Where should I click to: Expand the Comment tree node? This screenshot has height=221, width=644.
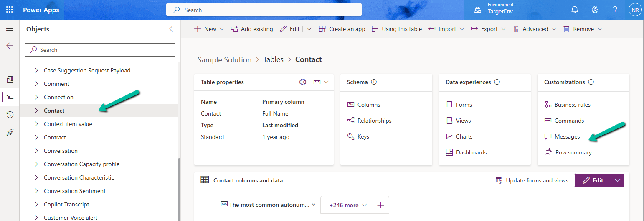coord(36,84)
